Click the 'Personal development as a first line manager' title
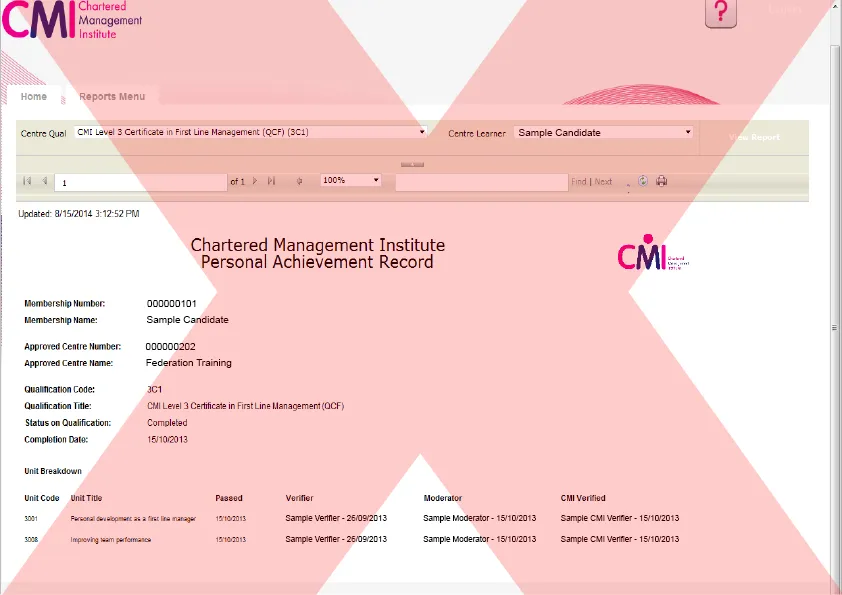The width and height of the screenshot is (842, 595). (133, 519)
